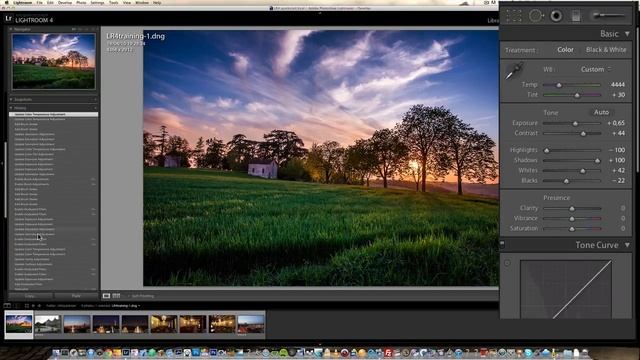640x360 pixels.
Task: Adjust the Contrast slider
Action: click(571, 133)
